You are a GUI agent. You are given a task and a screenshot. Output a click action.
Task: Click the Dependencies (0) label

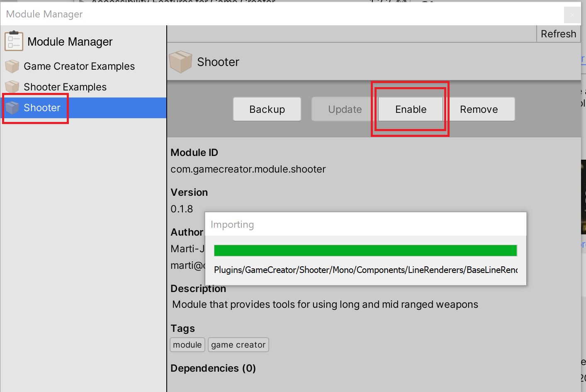pyautogui.click(x=213, y=368)
